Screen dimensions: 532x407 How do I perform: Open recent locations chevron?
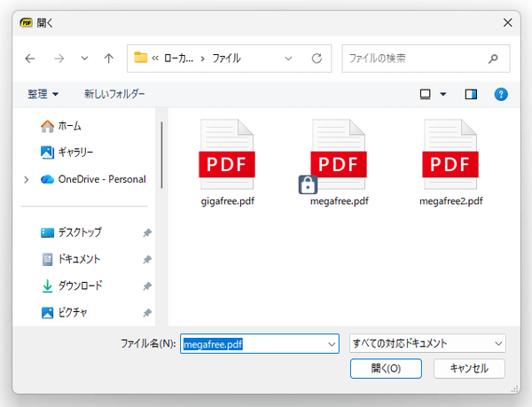[x=84, y=59]
